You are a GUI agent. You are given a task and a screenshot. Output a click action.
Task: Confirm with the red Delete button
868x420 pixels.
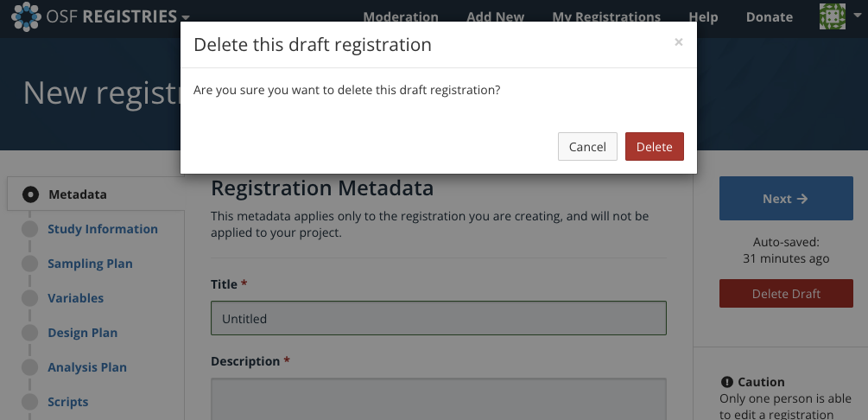click(x=654, y=147)
